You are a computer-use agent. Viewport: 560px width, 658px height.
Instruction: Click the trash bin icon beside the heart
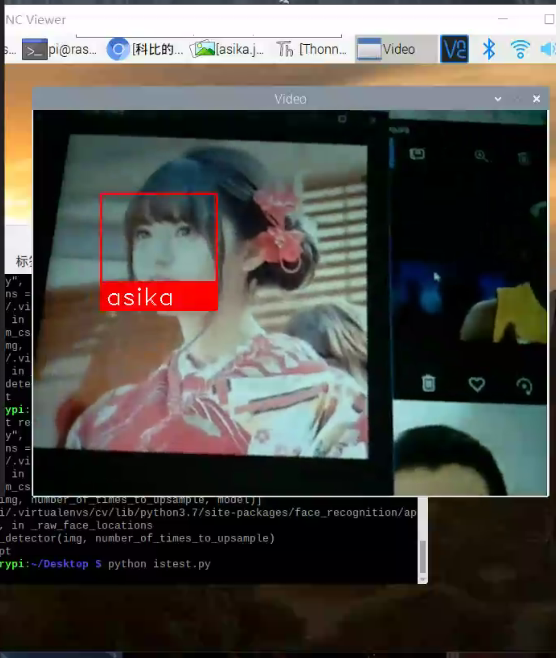pos(428,383)
